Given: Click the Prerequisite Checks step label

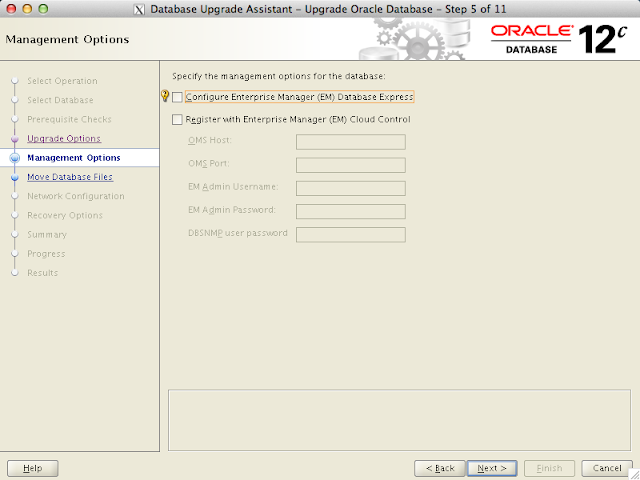Looking at the screenshot, I should pos(69,119).
